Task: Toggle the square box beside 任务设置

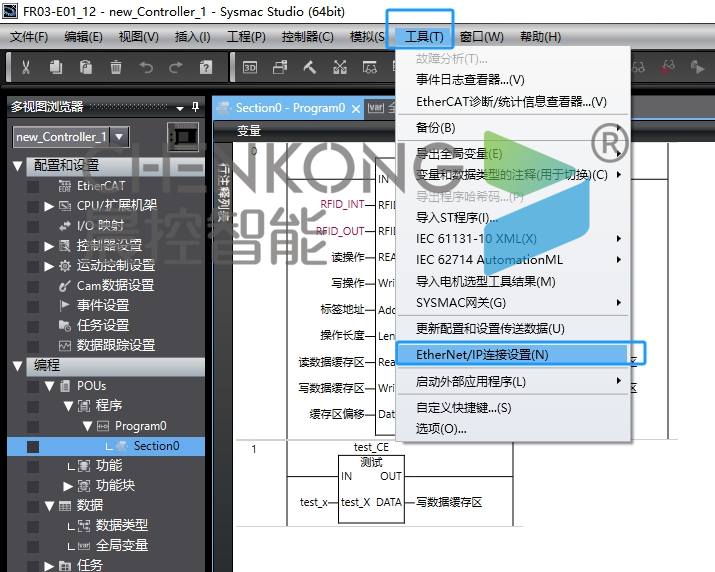Action: coord(33,325)
